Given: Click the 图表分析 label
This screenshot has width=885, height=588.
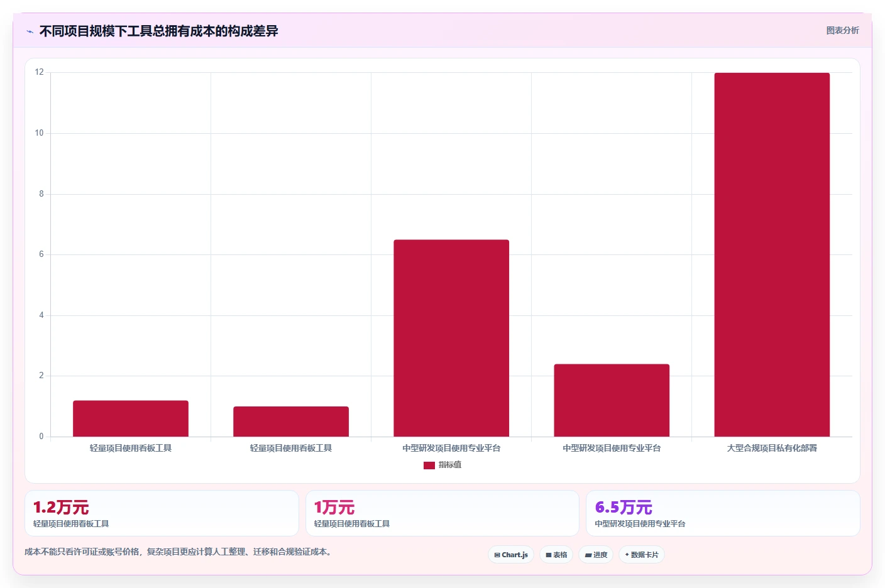Looking at the screenshot, I should 842,30.
